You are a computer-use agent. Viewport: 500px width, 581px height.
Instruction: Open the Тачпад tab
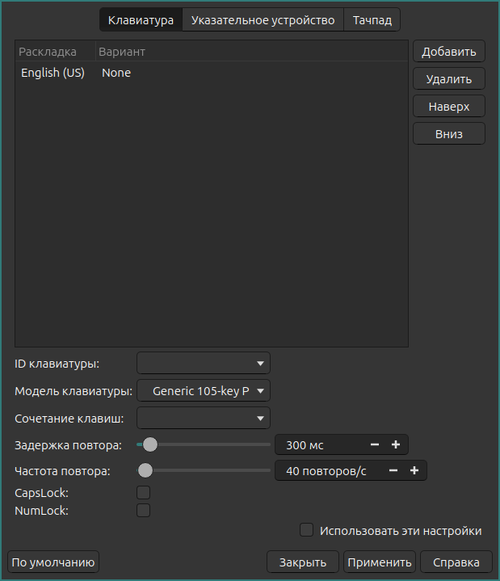[x=372, y=20]
